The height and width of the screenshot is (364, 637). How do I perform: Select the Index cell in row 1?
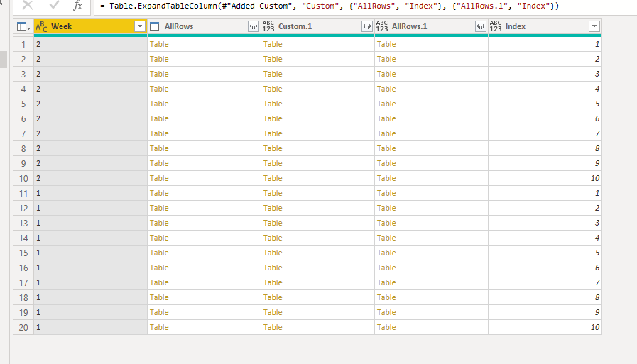pos(545,44)
